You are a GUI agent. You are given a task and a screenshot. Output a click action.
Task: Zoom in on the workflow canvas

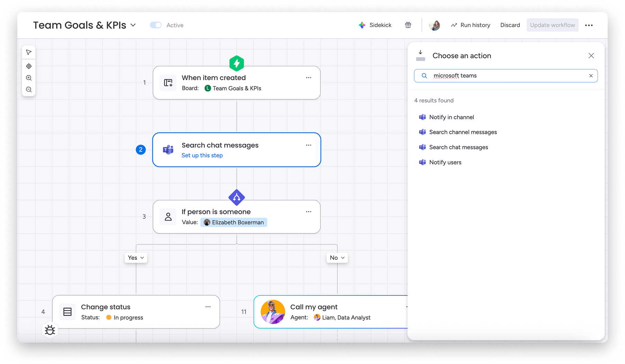[29, 78]
